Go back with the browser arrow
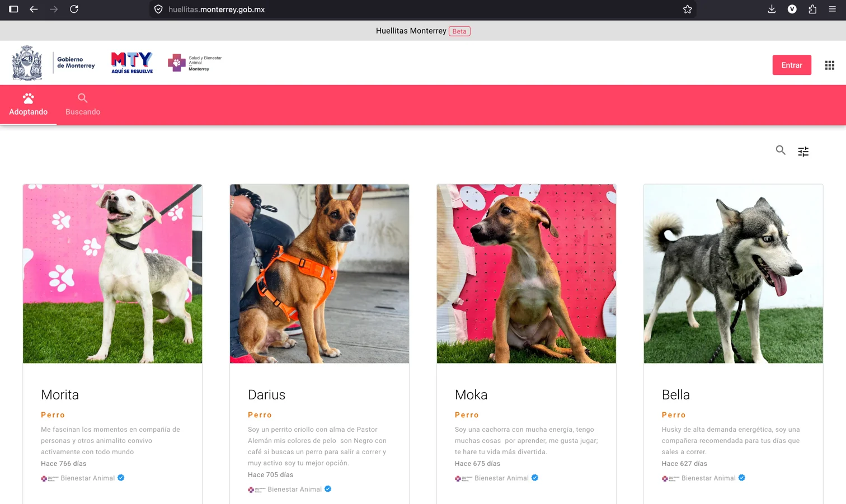 [x=34, y=9]
